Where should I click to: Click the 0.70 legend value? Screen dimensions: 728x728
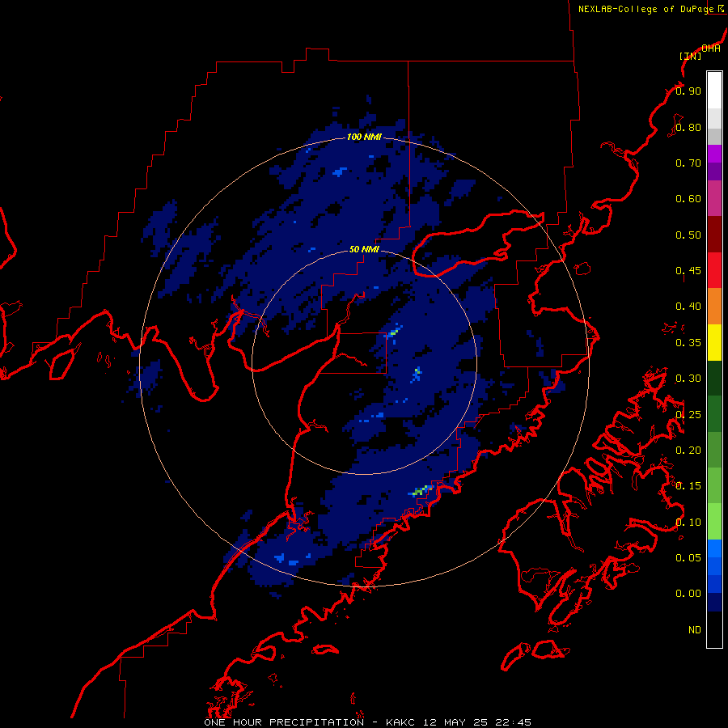688,163
